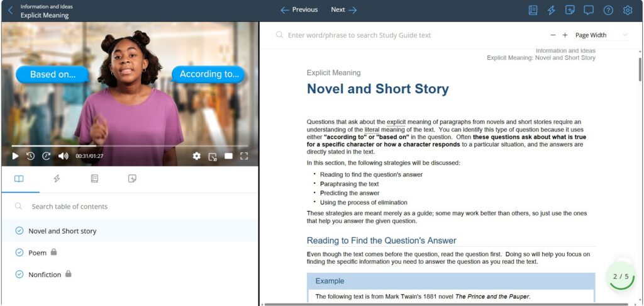Viewport: 644px width, 306px height.
Task: Click bullet "Using the process of elimination"
Action: coord(364,202)
